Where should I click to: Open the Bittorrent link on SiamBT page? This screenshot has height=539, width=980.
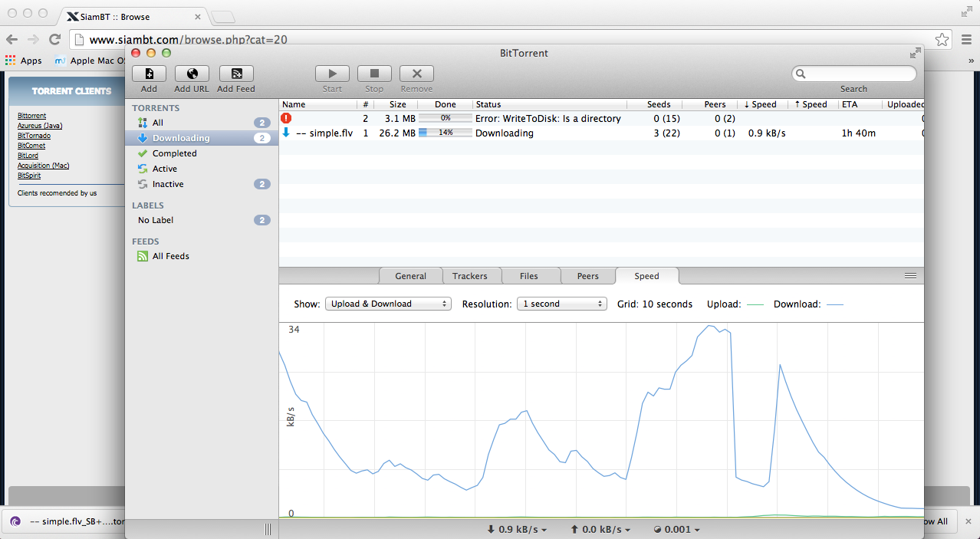coord(32,116)
